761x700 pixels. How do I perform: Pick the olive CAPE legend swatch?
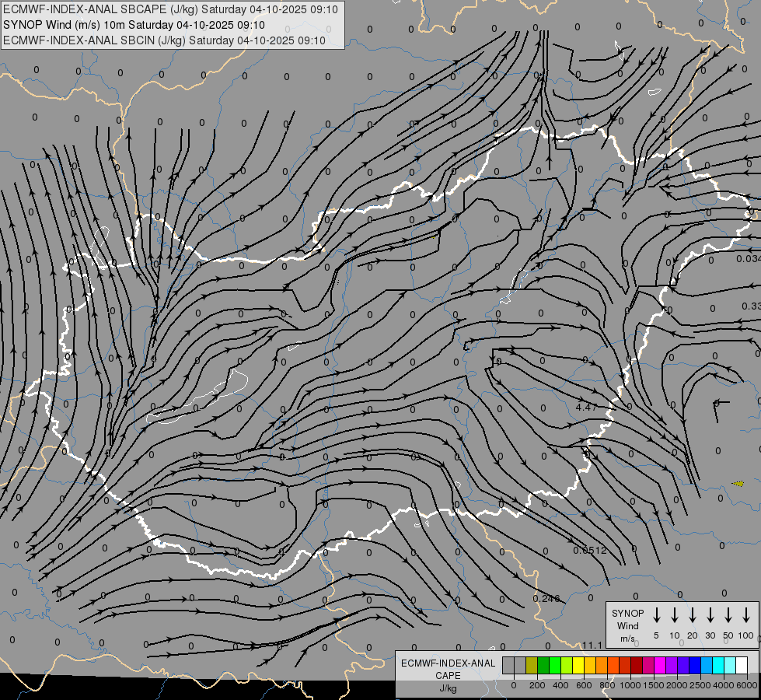532,666
